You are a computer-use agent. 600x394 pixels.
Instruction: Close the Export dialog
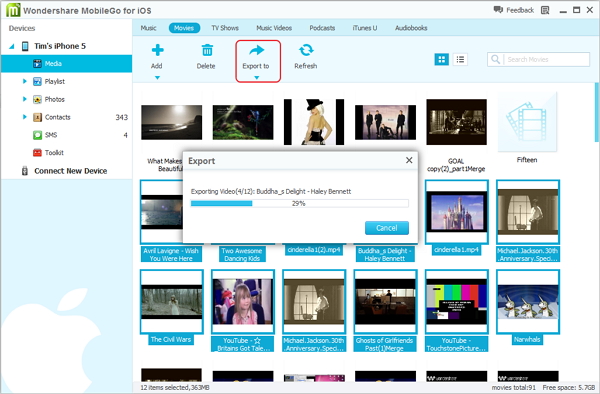pos(409,160)
